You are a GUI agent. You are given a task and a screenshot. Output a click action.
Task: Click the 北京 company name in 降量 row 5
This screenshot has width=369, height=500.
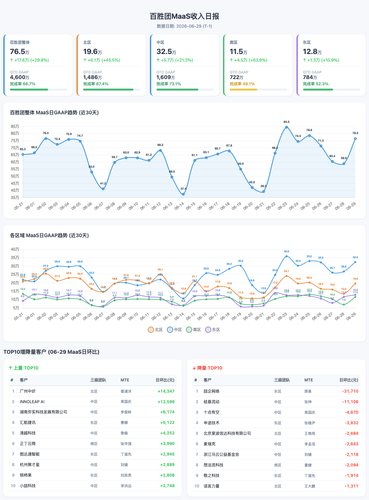pos(227,433)
